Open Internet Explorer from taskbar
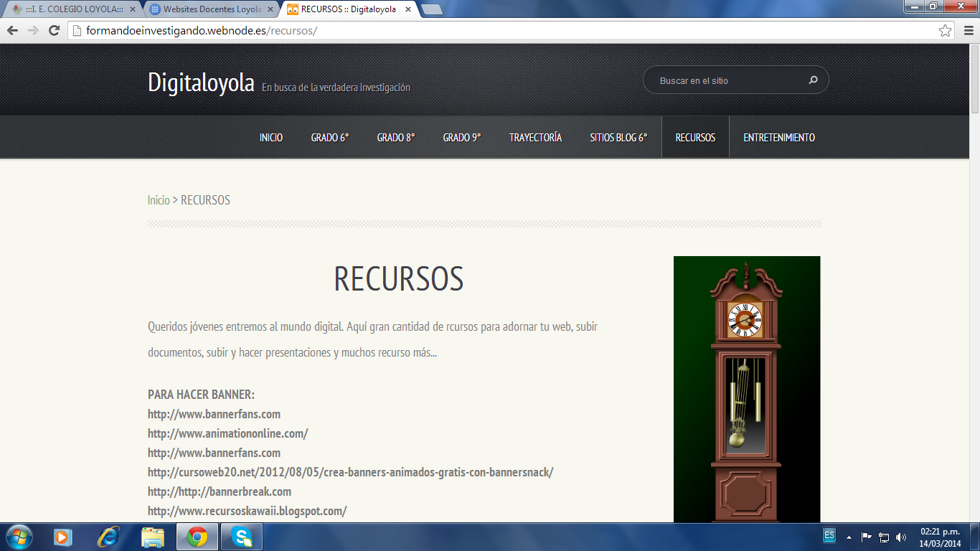980x551 pixels. pyautogui.click(x=108, y=537)
